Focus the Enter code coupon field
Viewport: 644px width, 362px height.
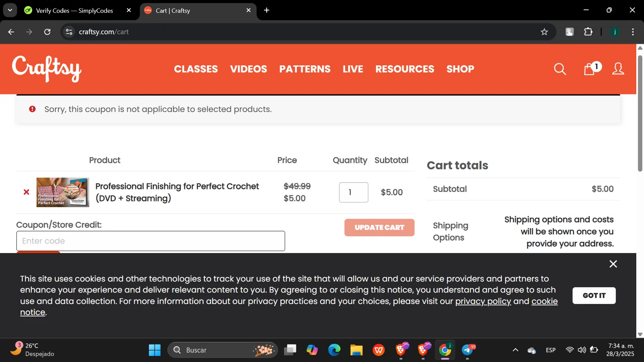151,241
